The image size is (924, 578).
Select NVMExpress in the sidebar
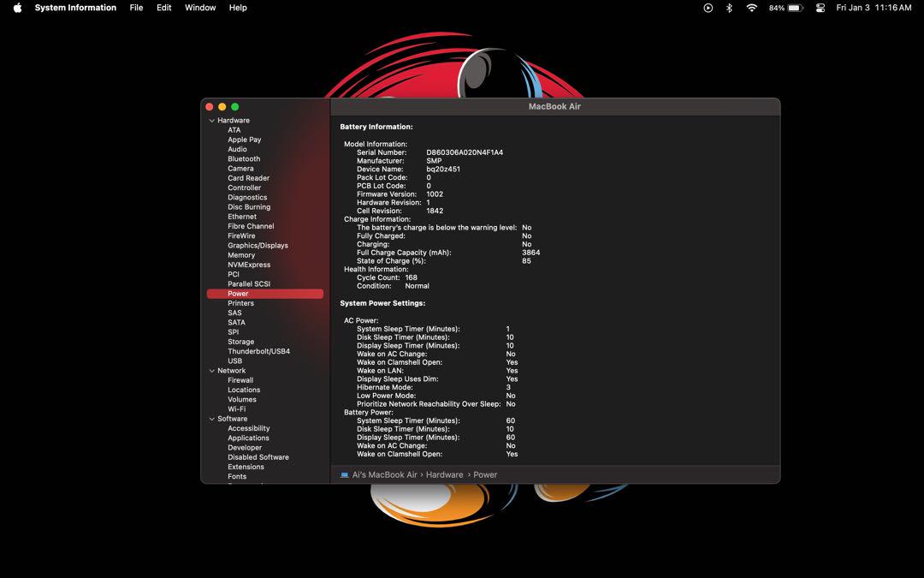click(249, 265)
